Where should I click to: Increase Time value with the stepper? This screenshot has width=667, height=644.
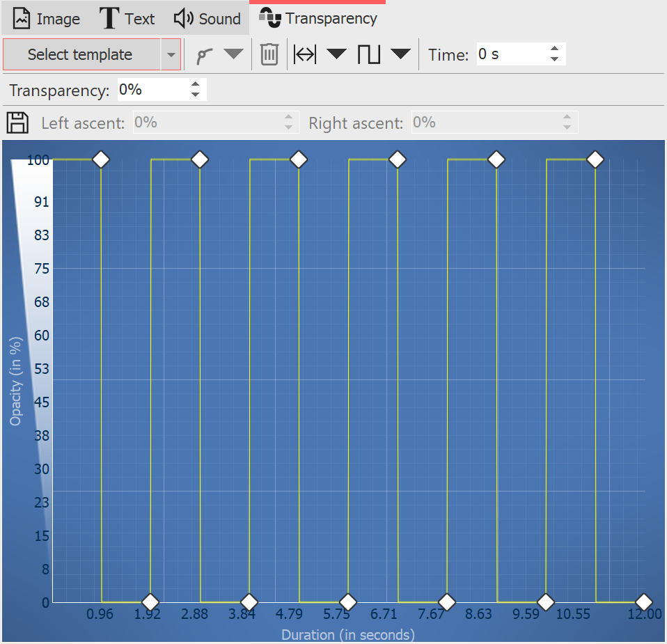555,49
